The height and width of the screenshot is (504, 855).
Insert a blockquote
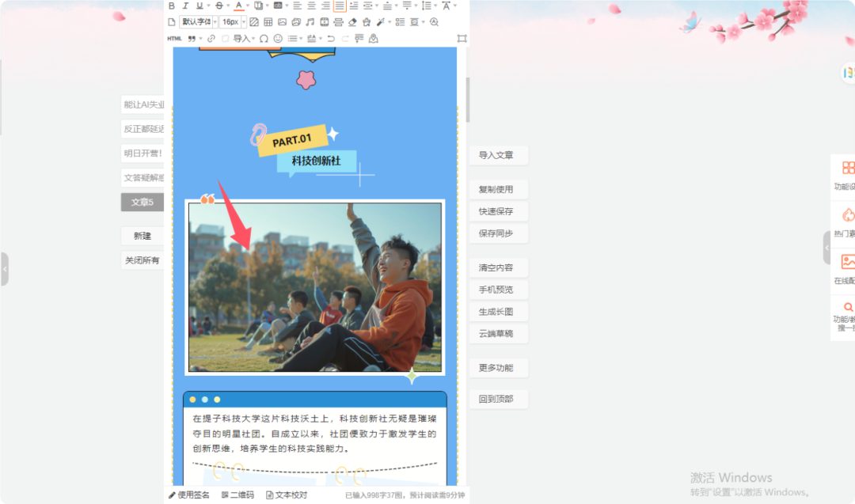[192, 39]
